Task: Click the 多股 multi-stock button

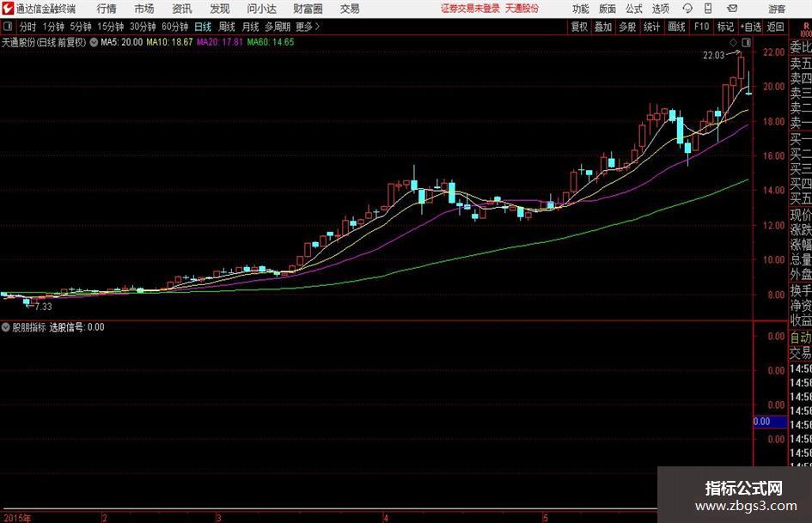Action: [x=627, y=27]
